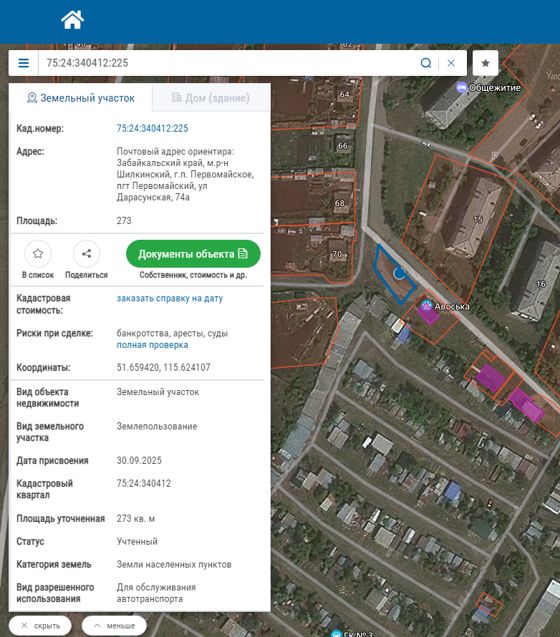Clear the search field with the X
This screenshot has width=560, height=637.
pos(451,63)
